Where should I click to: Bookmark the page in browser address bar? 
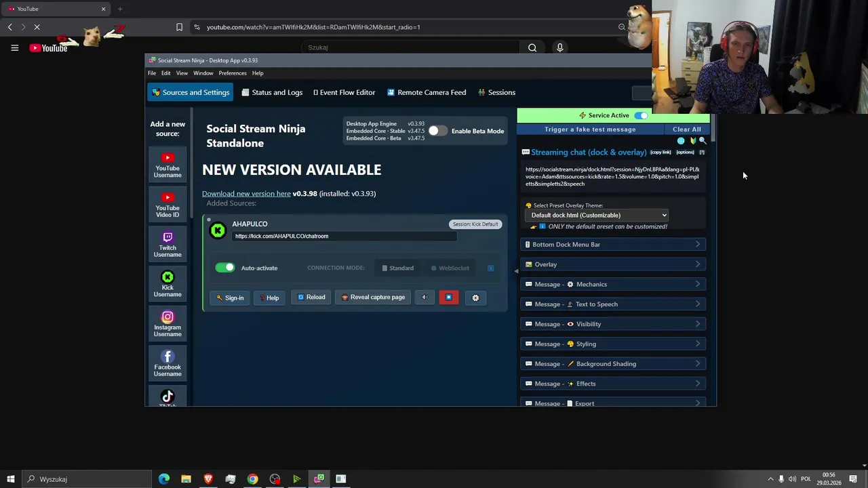(x=179, y=27)
